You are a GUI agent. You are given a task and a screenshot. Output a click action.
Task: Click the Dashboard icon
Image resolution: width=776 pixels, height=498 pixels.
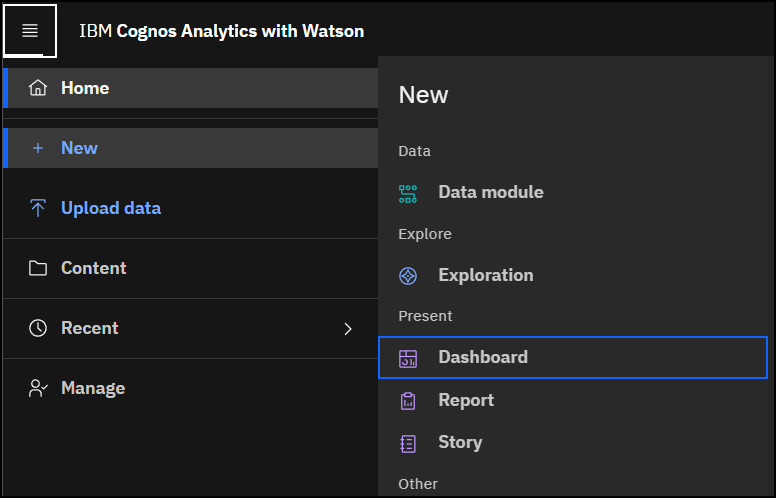408,358
